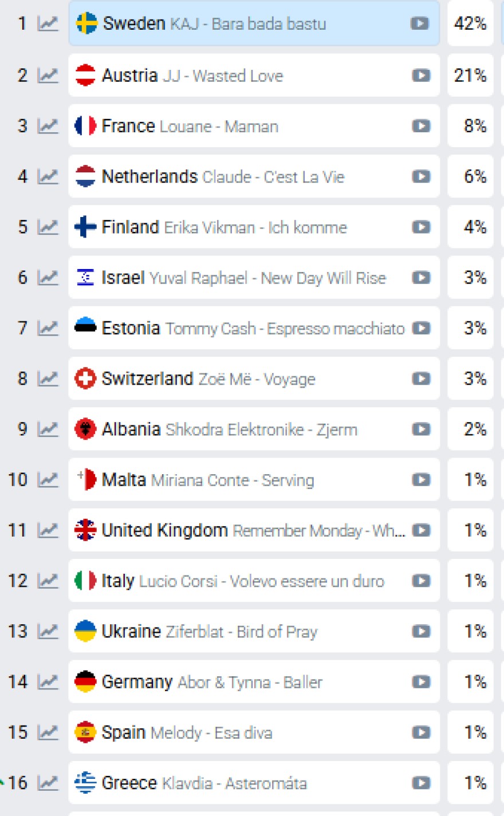Play the video for Austria's Wasted Love
This screenshot has width=504, height=816.
[x=421, y=76]
